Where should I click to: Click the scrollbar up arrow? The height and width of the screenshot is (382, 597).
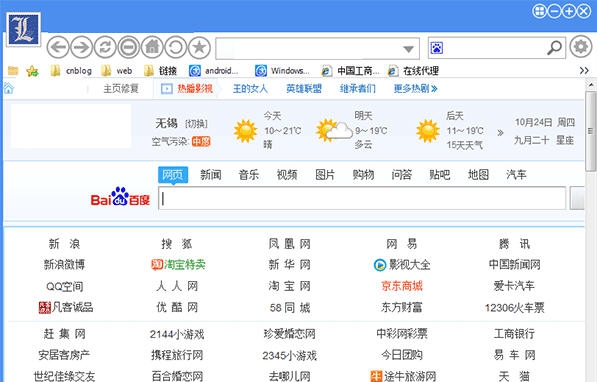click(x=591, y=84)
